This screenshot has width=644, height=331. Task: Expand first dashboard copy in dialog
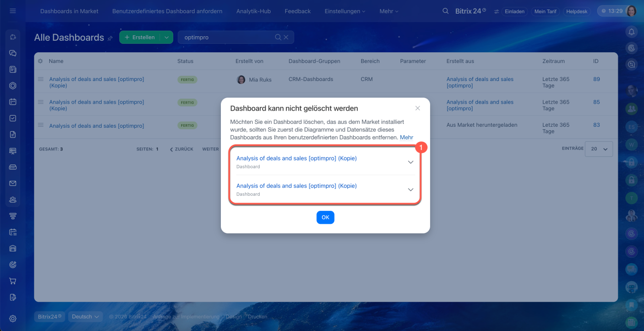point(411,162)
